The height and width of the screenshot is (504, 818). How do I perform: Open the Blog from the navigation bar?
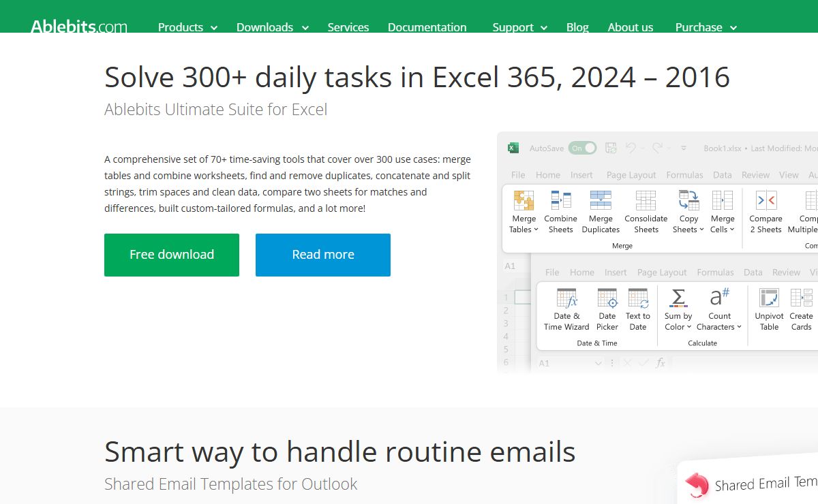click(x=577, y=27)
